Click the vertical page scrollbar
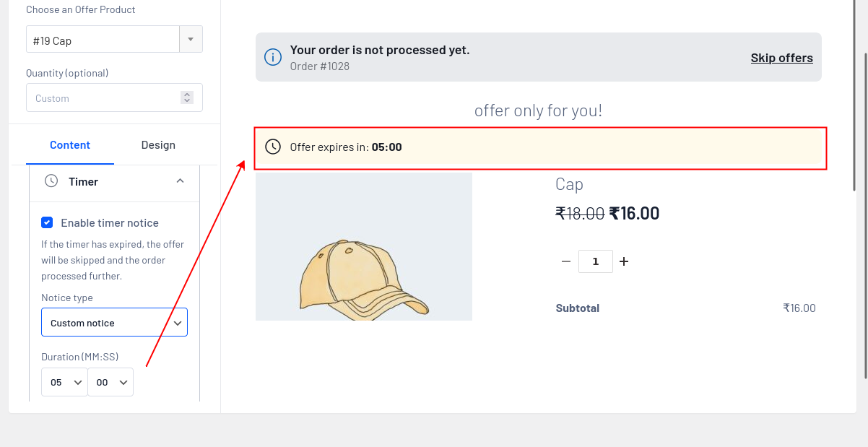Viewport: 868px width, 447px height. point(865,217)
